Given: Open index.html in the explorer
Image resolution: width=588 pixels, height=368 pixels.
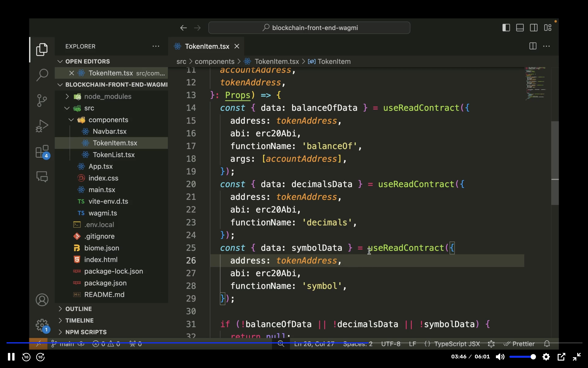Looking at the screenshot, I should click(111, 260).
